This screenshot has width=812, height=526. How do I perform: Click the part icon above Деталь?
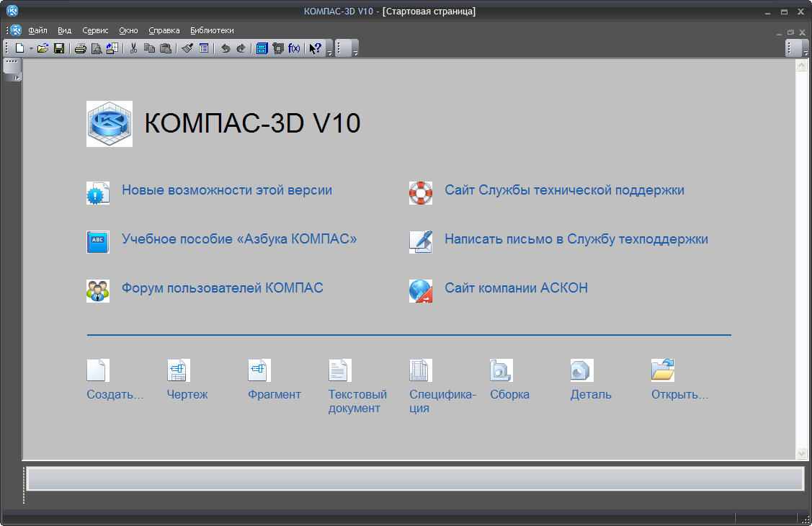[x=582, y=370]
